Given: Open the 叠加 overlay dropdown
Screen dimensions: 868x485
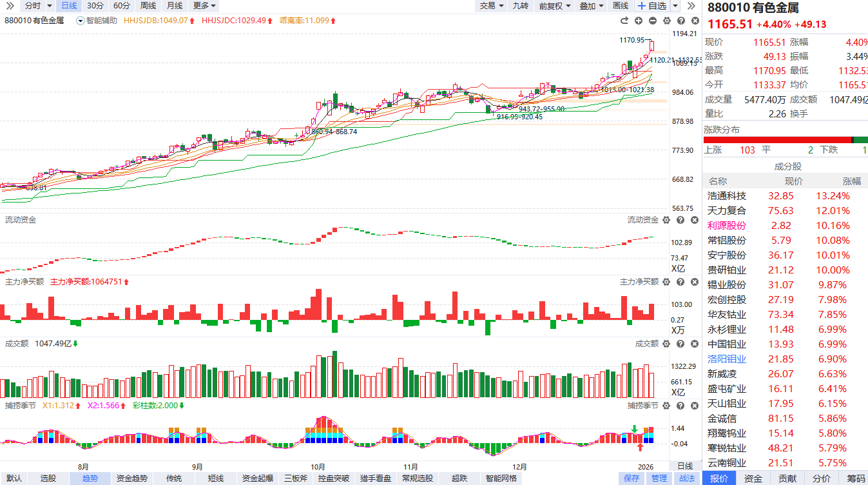Looking at the screenshot, I should (x=591, y=6).
